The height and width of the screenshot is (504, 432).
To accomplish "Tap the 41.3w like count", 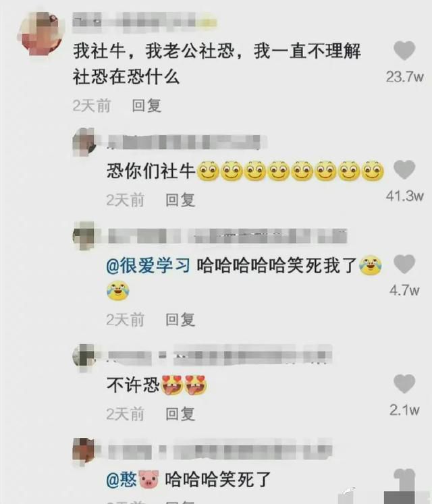I will [x=404, y=196].
